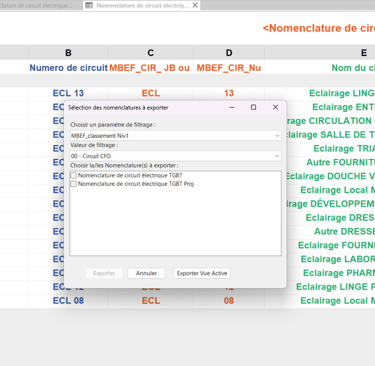Click the MBEF_CIR_ JB ou header cell
Image resolution: width=375 pixels, height=366 pixels.
click(x=151, y=68)
